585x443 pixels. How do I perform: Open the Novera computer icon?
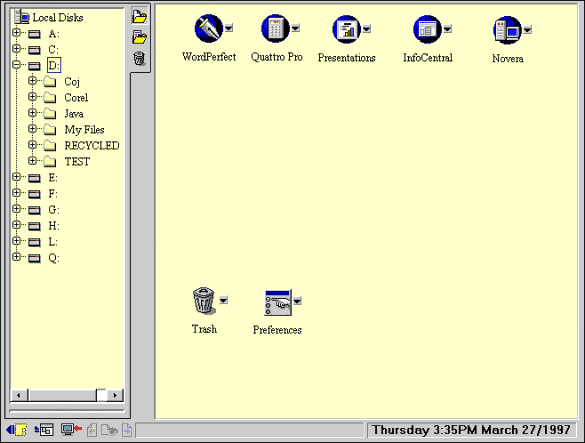tap(507, 30)
